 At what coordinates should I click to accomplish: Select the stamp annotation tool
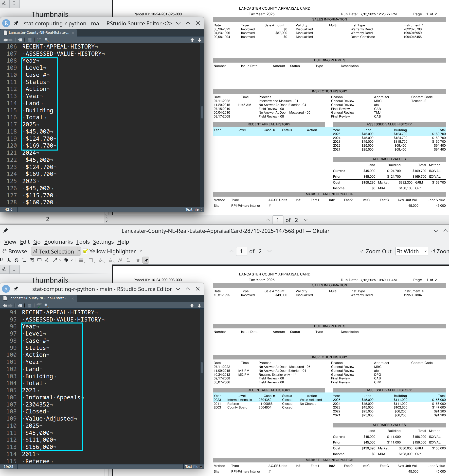[x=66, y=260]
